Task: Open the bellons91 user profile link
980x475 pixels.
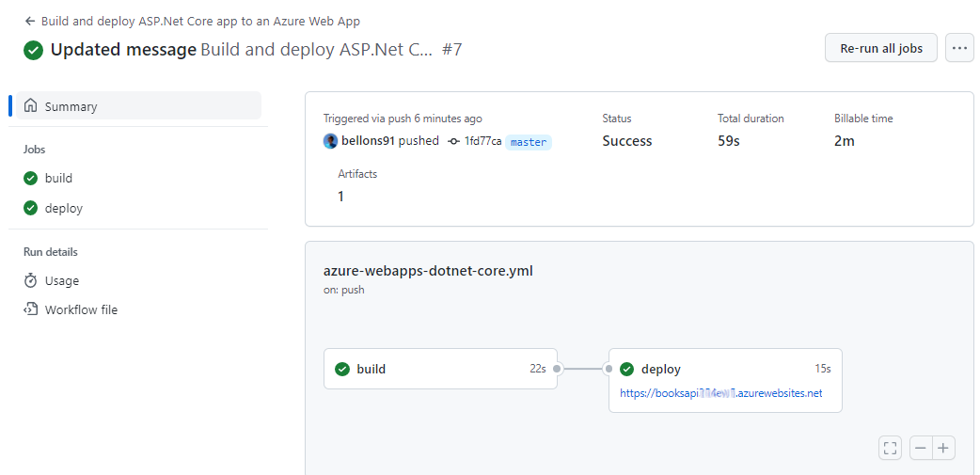Action: (368, 141)
